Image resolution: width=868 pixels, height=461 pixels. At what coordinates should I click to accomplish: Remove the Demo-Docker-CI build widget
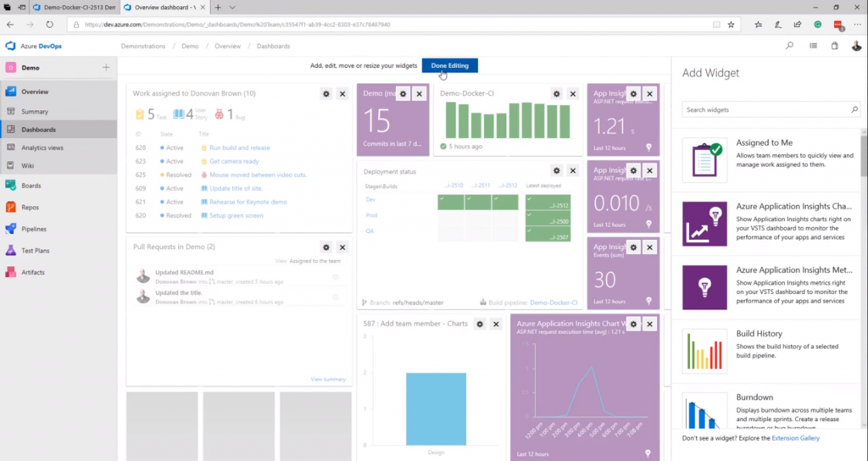point(573,94)
